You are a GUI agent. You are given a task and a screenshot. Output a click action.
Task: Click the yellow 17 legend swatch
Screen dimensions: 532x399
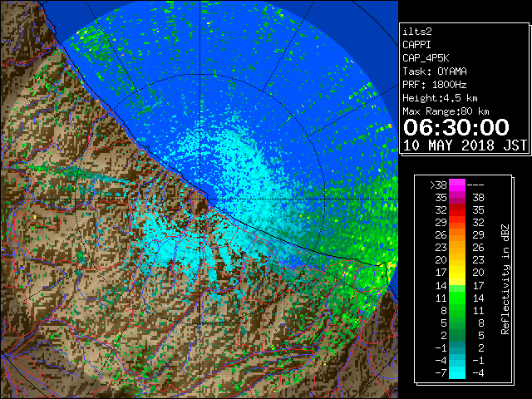click(x=457, y=273)
